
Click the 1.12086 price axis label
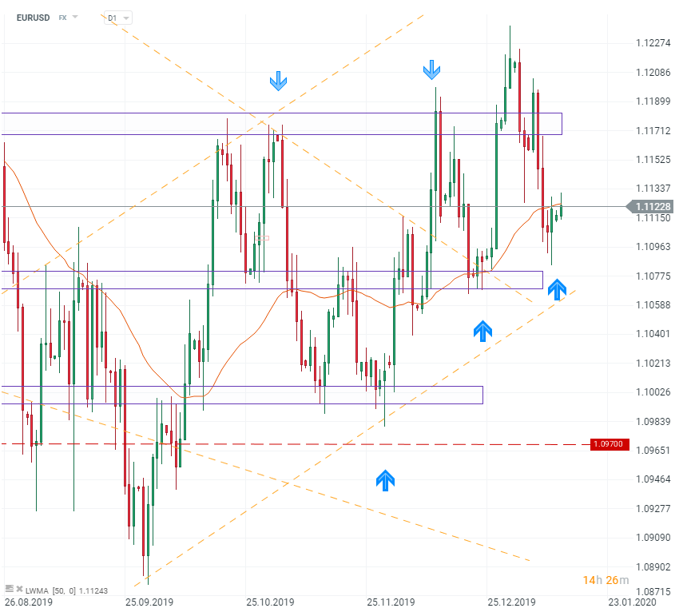pyautogui.click(x=653, y=73)
